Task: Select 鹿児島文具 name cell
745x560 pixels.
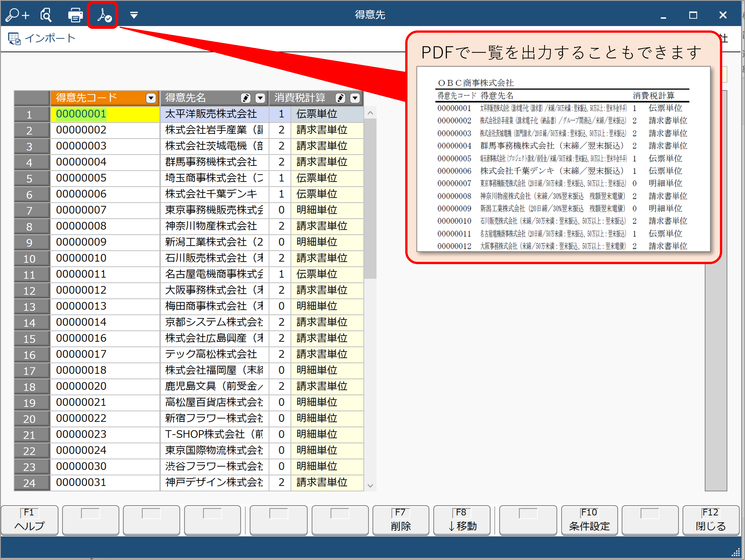Action: [x=214, y=387]
